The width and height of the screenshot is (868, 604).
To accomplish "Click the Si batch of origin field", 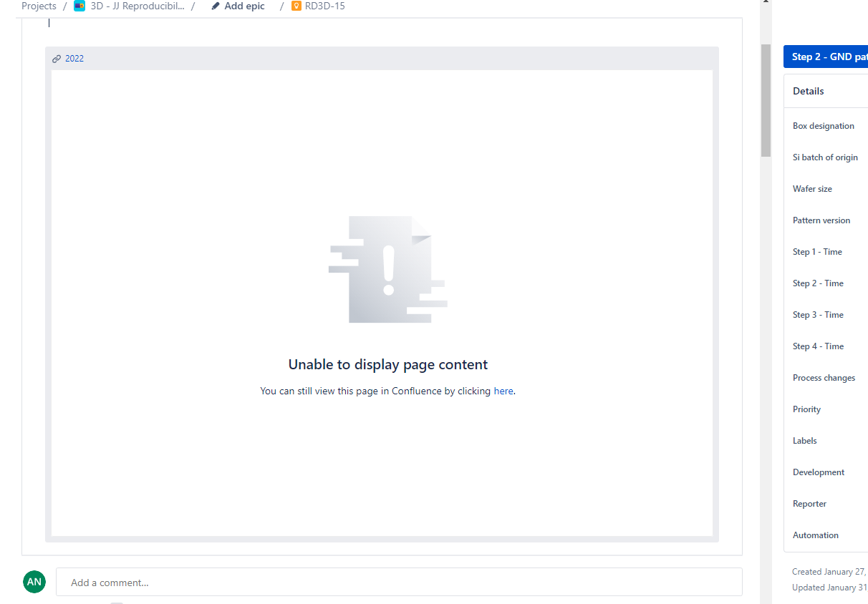I will (825, 157).
